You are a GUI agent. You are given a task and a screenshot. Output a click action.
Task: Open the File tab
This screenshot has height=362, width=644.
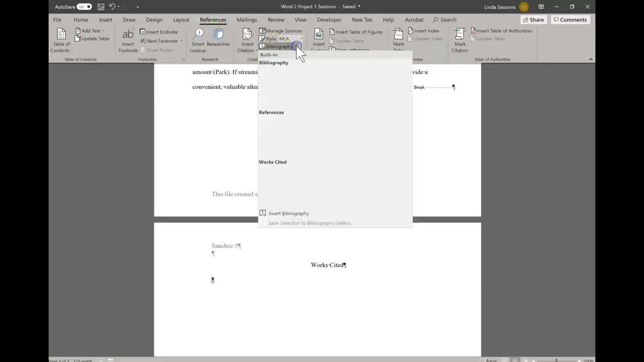(57, 20)
